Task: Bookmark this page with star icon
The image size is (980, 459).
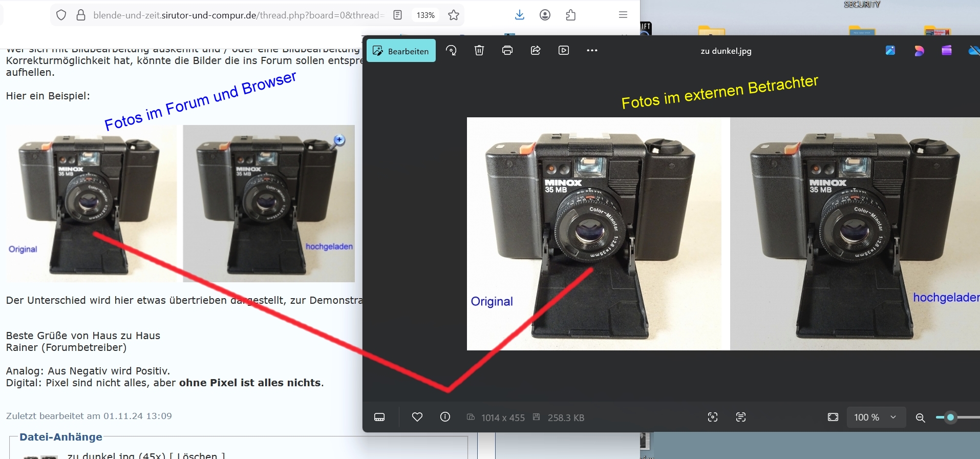Action: pos(453,15)
